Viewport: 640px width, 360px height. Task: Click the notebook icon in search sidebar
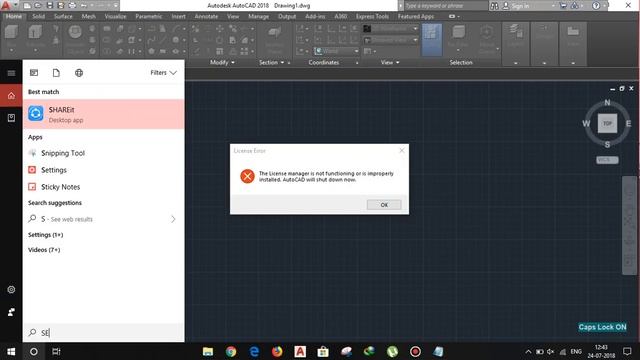tap(11, 118)
